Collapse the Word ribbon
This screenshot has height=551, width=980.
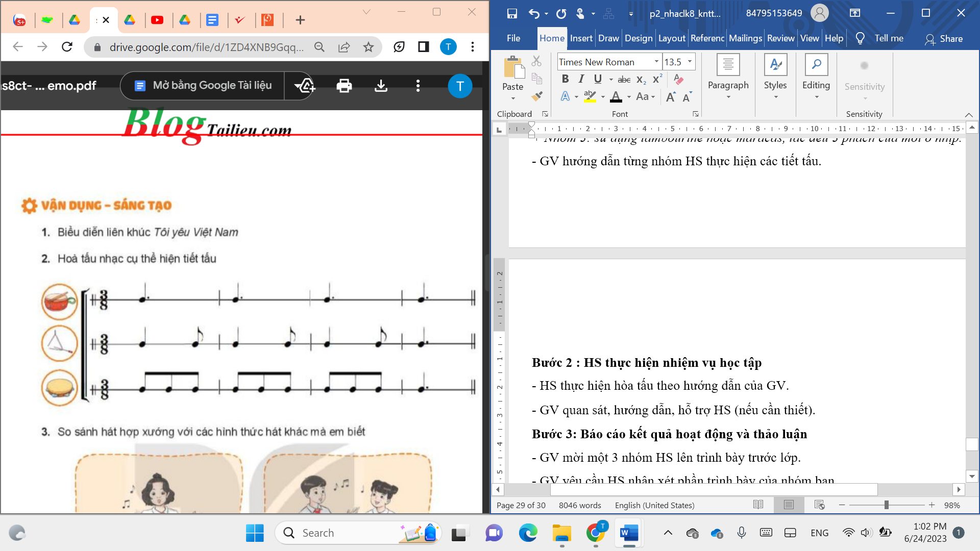coord(969,115)
